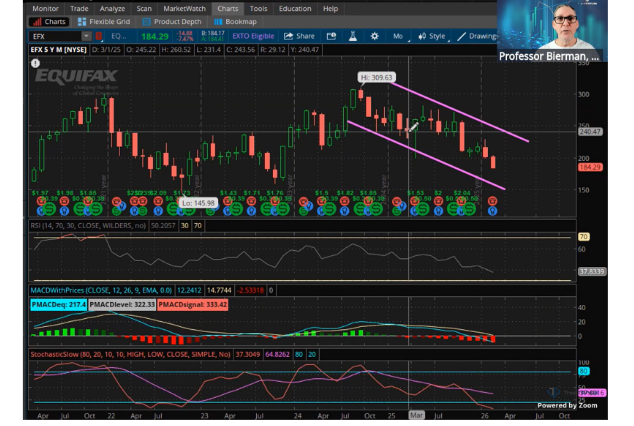Select the upper pink channel trendline
634x426 pixels.
459,112
